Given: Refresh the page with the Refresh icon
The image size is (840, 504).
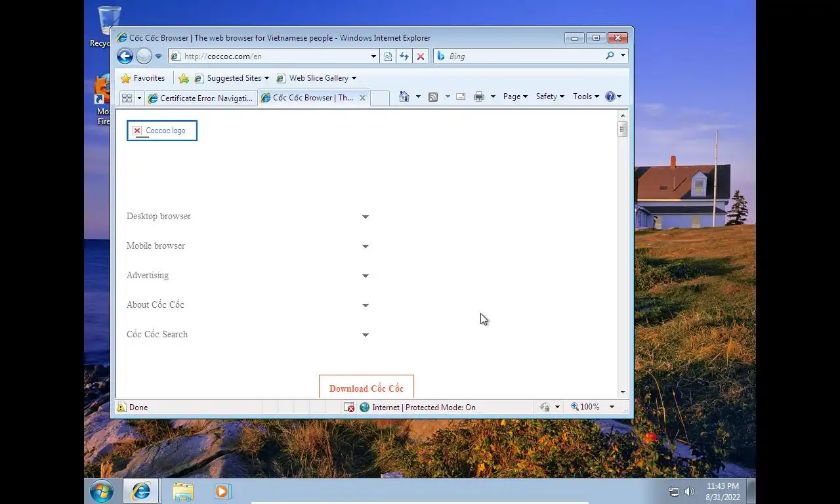Looking at the screenshot, I should pos(404,56).
